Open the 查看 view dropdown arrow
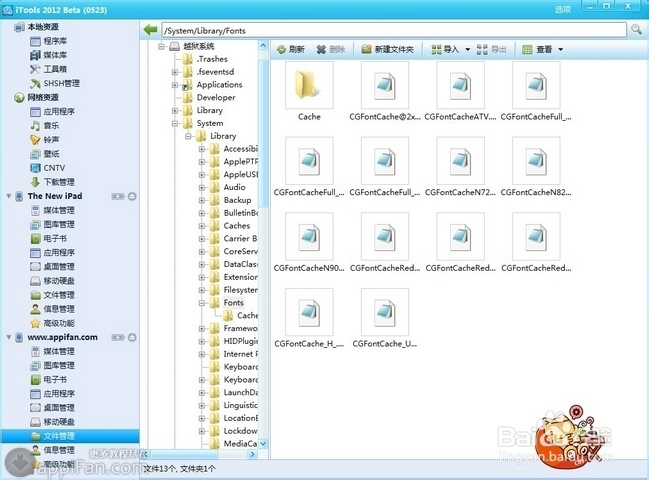The image size is (649, 480). point(560,49)
